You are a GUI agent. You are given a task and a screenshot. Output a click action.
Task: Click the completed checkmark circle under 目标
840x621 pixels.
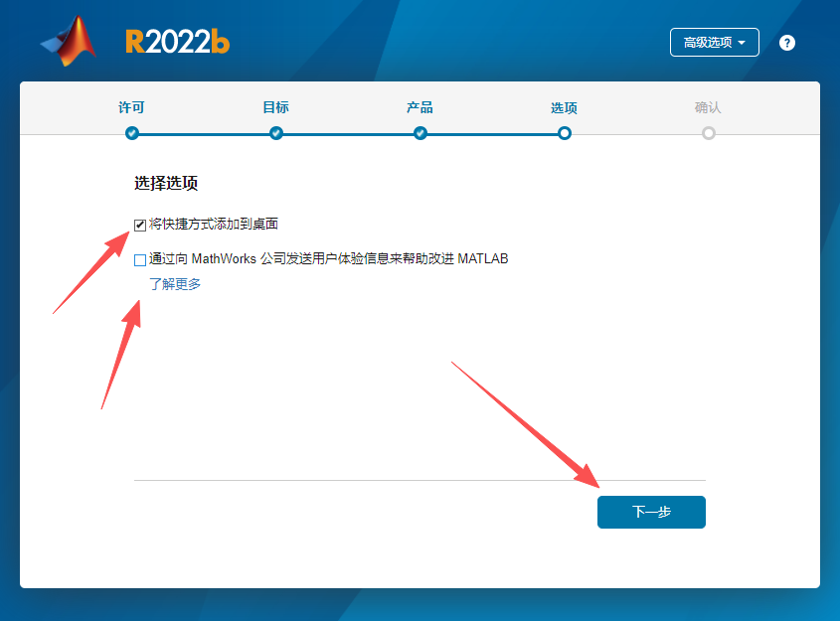[275, 132]
